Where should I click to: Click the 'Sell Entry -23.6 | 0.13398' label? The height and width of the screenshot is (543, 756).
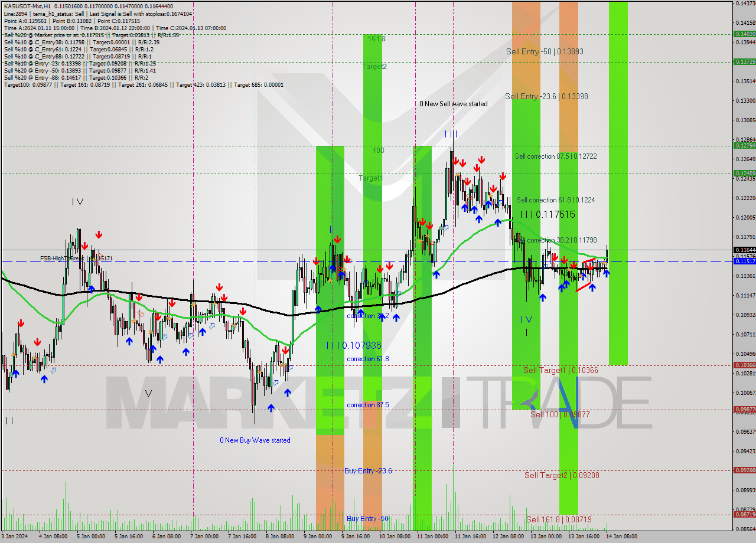click(546, 96)
